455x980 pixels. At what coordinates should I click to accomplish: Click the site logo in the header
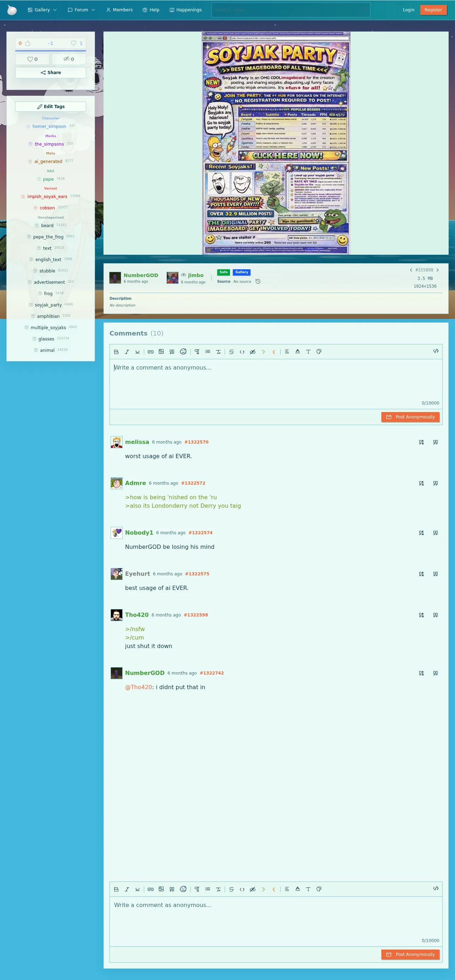(12, 10)
